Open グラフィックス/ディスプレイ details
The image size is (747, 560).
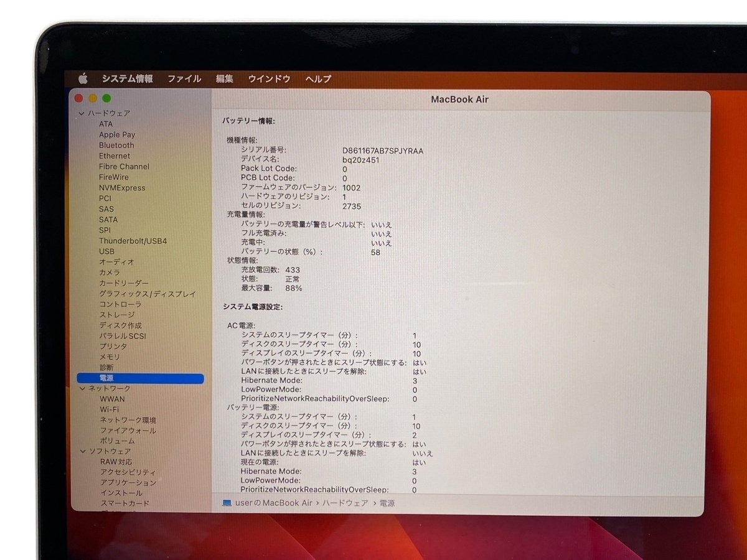pos(148,294)
